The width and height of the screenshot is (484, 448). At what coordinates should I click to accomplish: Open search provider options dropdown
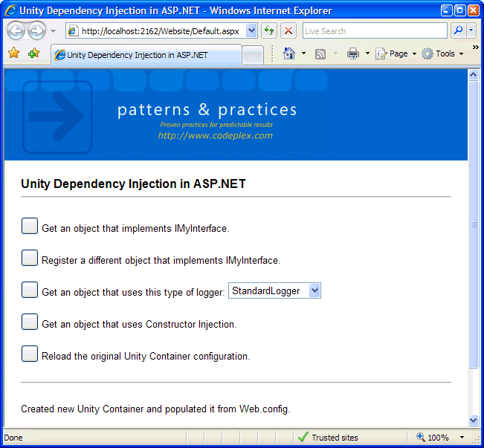471,30
